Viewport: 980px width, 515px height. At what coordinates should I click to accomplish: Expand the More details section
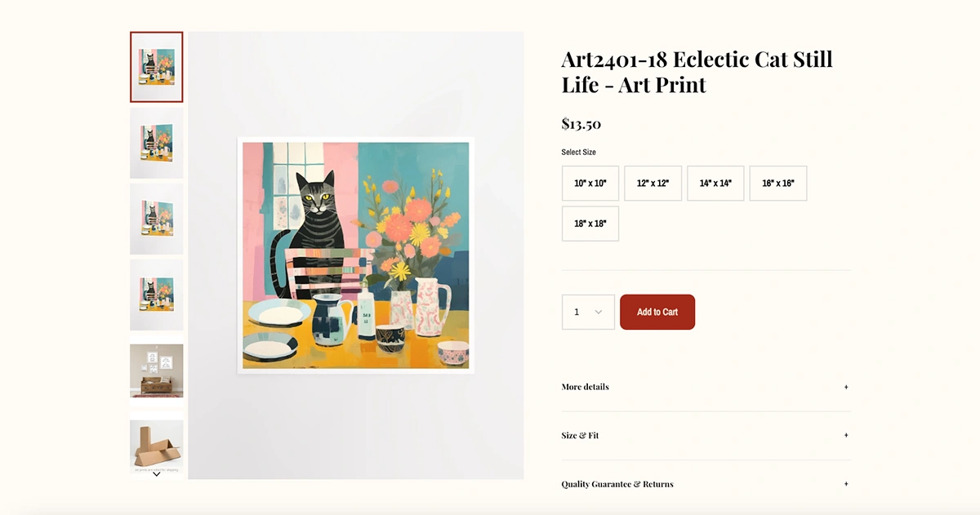coord(586,387)
